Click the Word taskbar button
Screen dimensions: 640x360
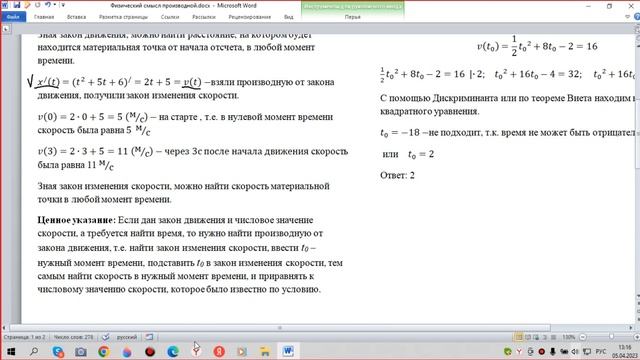(x=288, y=351)
